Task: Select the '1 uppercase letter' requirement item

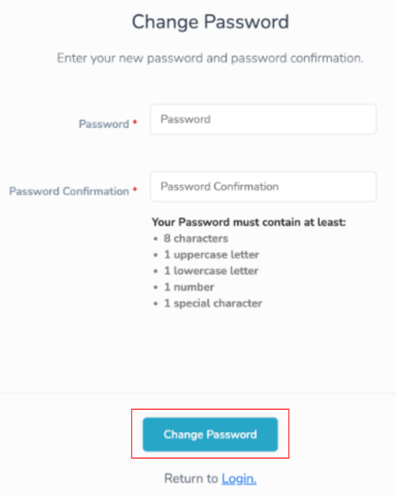Action: tap(212, 255)
